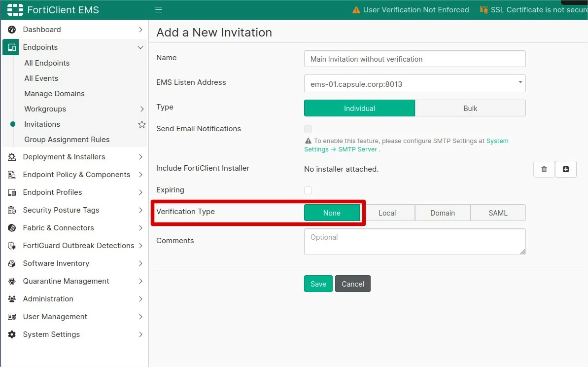588x367 pixels.
Task: Expand Quarantine Management chevron
Action: pos(140,281)
